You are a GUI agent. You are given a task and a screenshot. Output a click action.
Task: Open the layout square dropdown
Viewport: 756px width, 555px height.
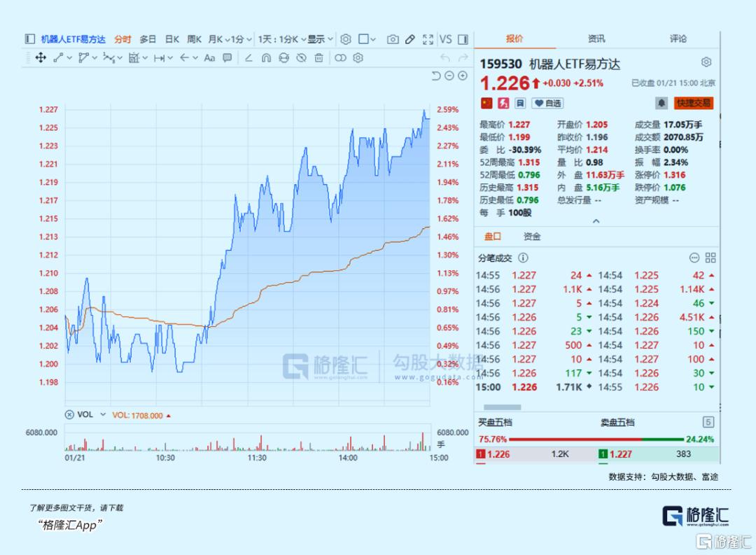367,39
